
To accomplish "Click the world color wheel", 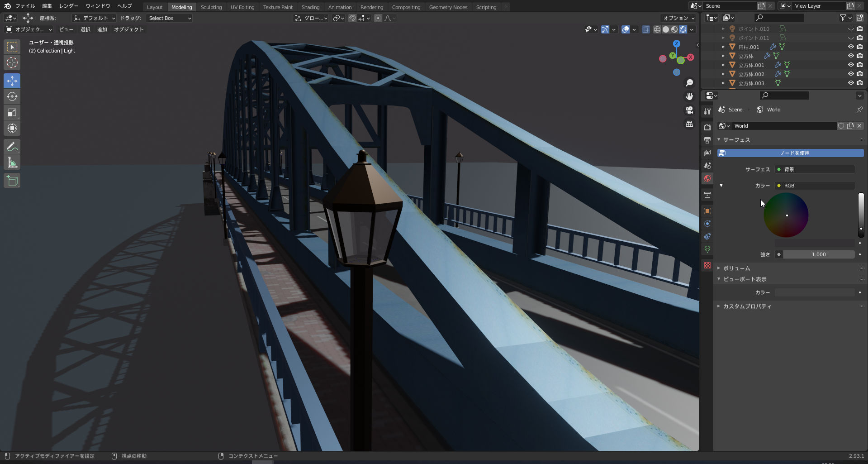I will (x=786, y=215).
